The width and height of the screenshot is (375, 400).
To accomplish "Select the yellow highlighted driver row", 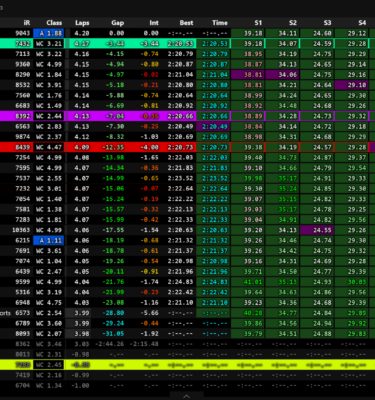I will (x=187, y=365).
